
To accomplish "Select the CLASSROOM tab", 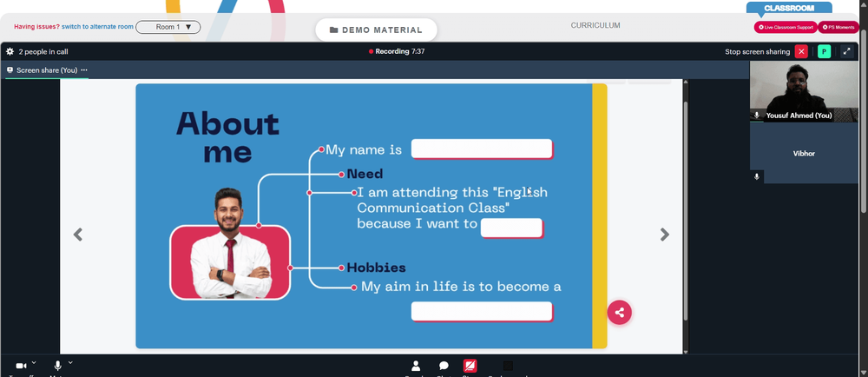I will point(789,9).
